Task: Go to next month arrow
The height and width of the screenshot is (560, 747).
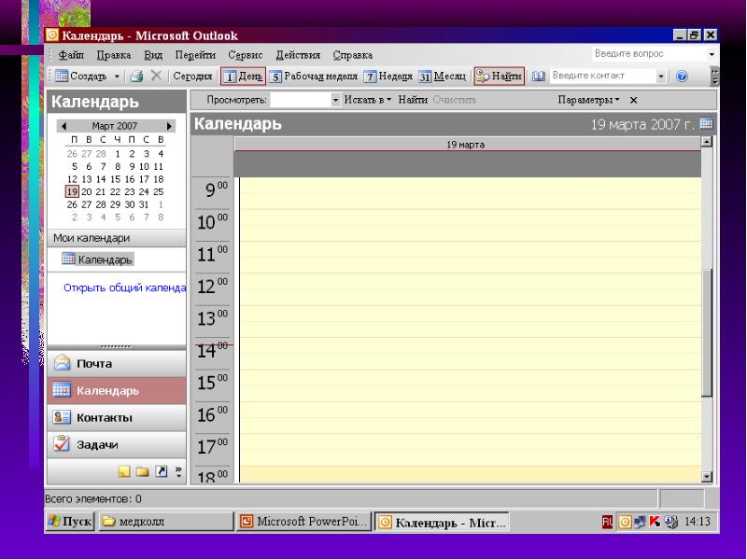Action: point(169,126)
